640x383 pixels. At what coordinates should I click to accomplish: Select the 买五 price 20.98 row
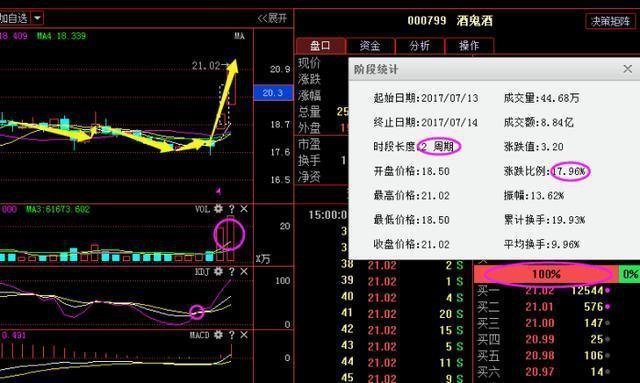[x=544, y=355]
